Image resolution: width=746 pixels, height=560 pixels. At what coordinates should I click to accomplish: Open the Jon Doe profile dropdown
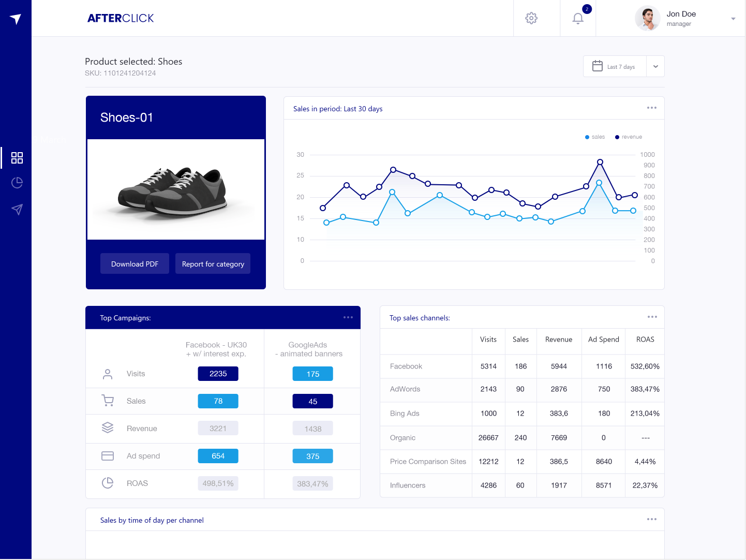[733, 18]
